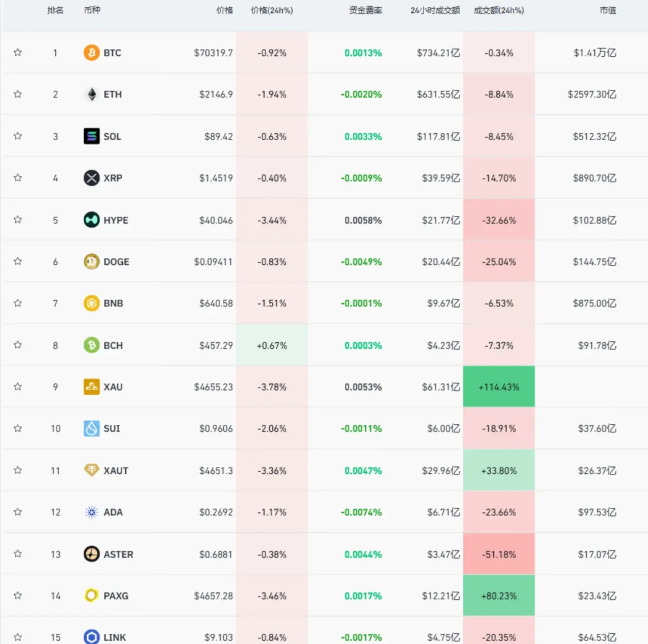Click the SUI coin icon
The width and height of the screenshot is (648, 644).
tap(91, 428)
